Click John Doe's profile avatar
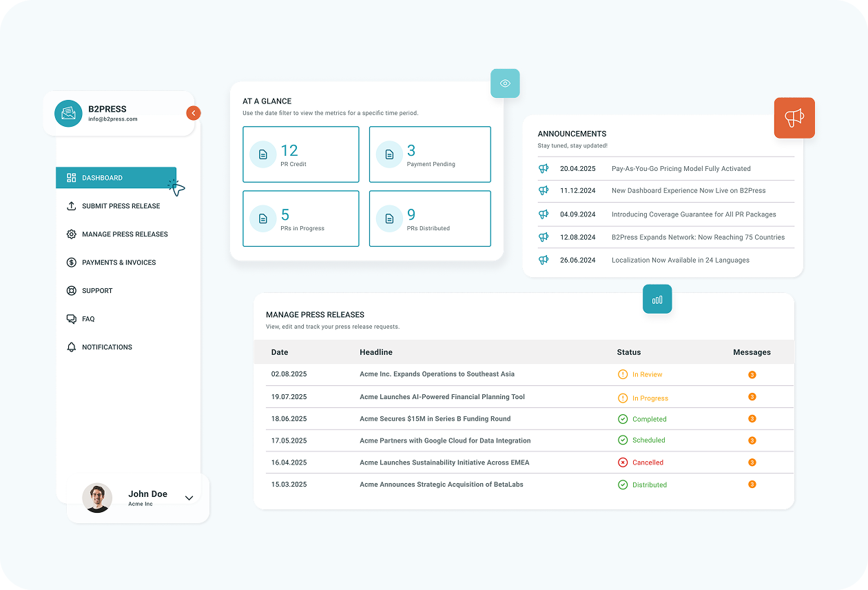Screen dimensions: 868x590 (x=97, y=497)
